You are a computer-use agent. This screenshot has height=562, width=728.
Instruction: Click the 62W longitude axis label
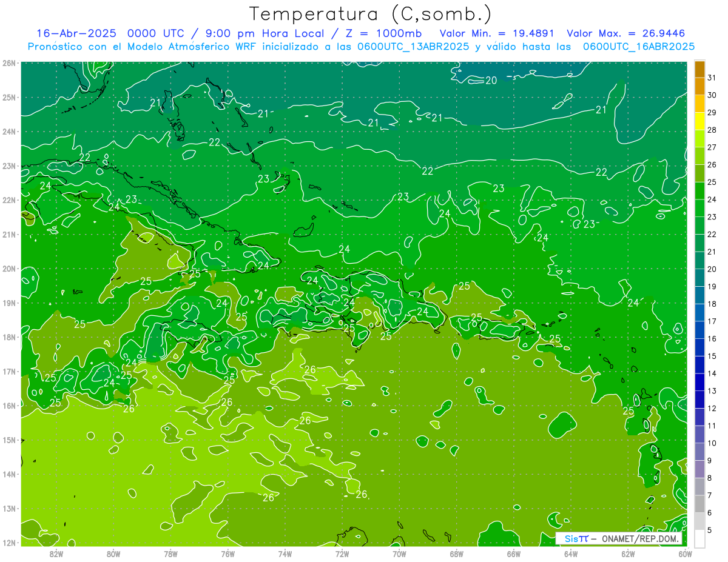point(628,554)
